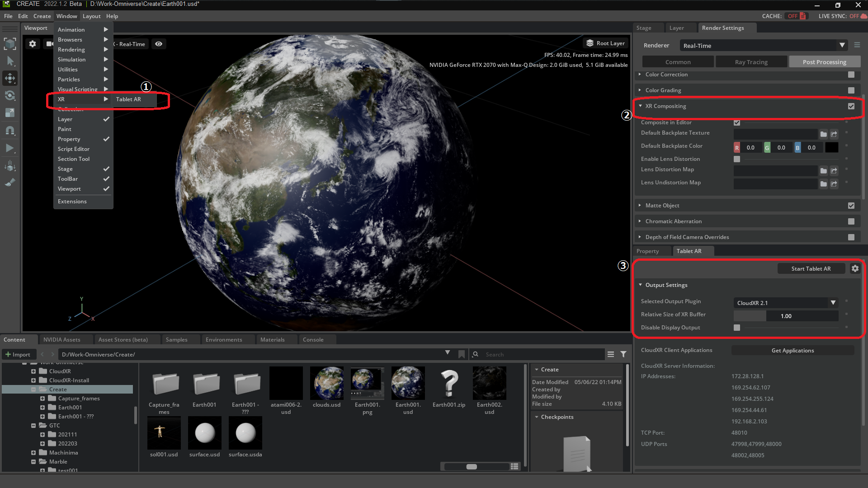
Task: Switch to the Ray Tracing tab
Action: [x=751, y=62]
